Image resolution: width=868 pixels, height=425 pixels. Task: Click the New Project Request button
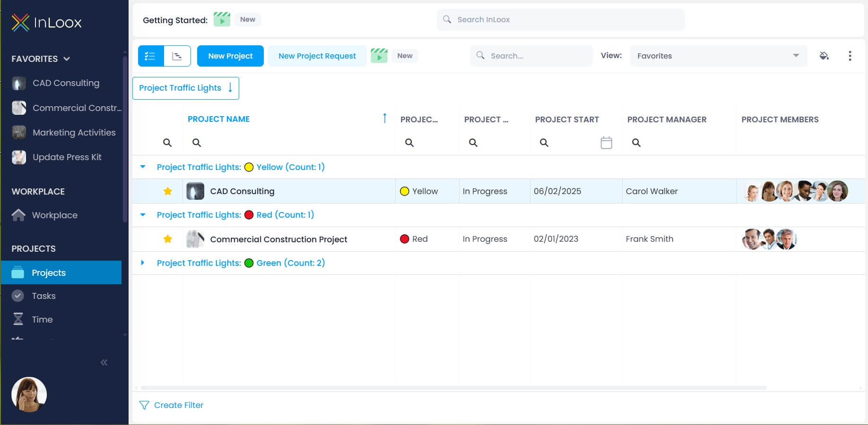coord(317,56)
